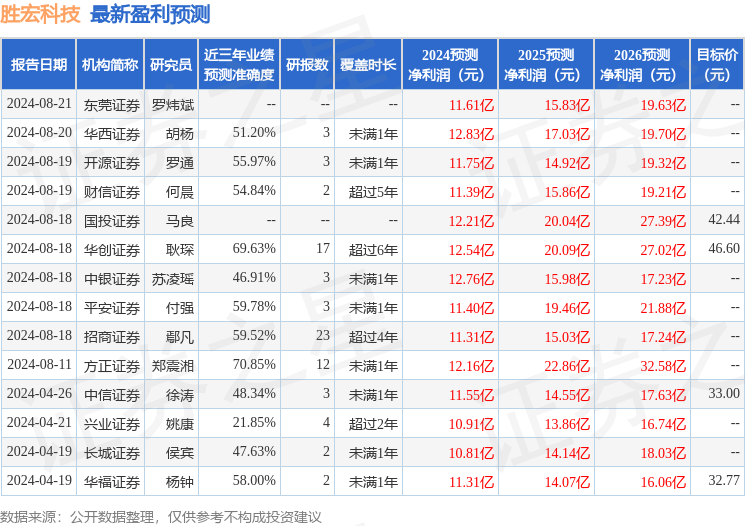
Task: Click the 最新盈利预测 title text
Action: (x=150, y=14)
